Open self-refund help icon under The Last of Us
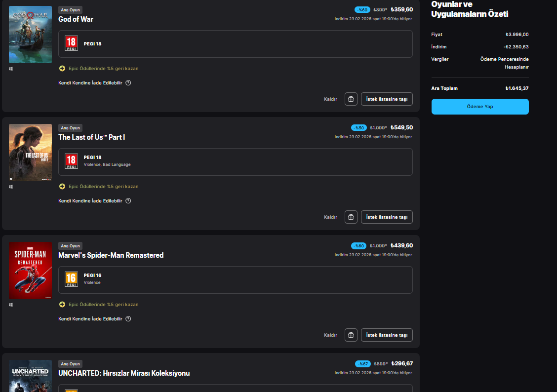The height and width of the screenshot is (392, 557). pos(128,200)
